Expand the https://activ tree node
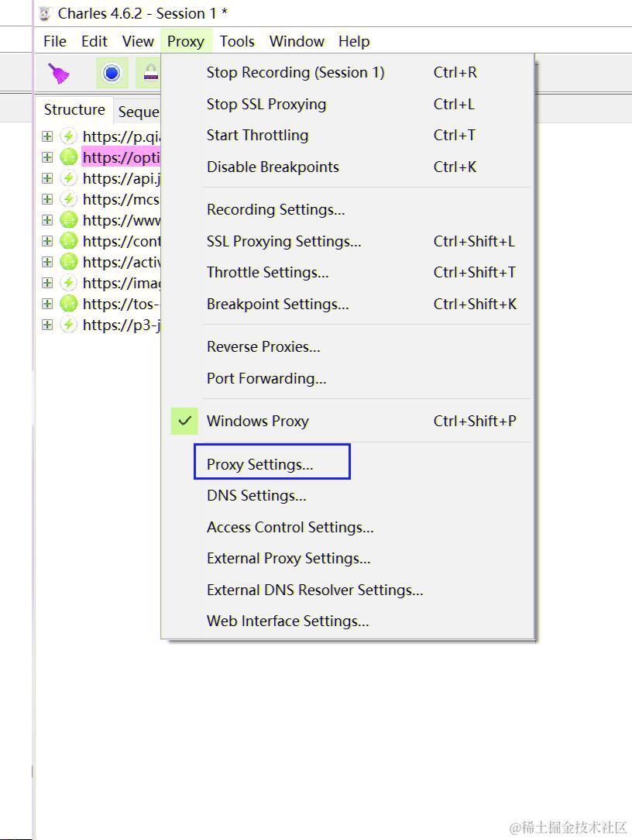Screen dimensions: 632x840 pos(47,261)
